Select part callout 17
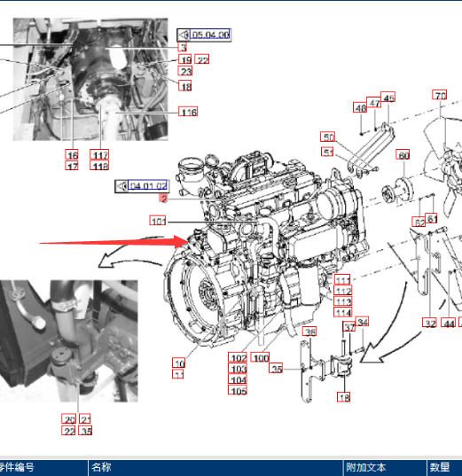This screenshot has height=476, width=462. 72,166
